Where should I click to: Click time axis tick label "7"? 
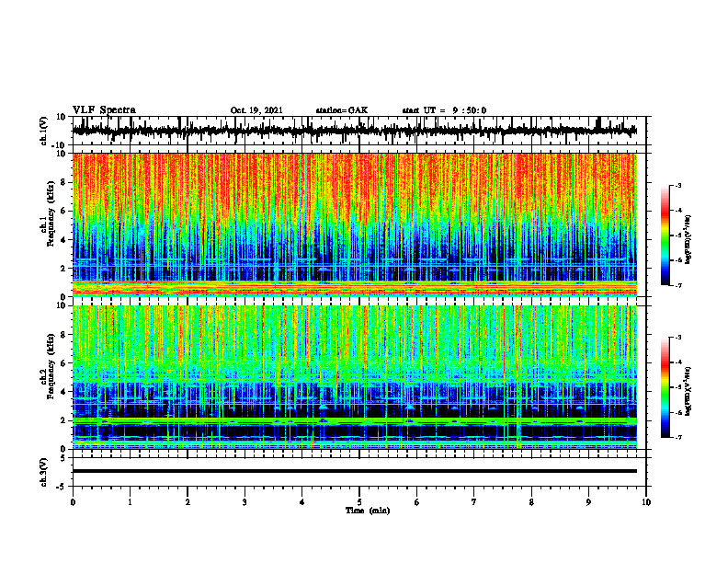(x=474, y=502)
